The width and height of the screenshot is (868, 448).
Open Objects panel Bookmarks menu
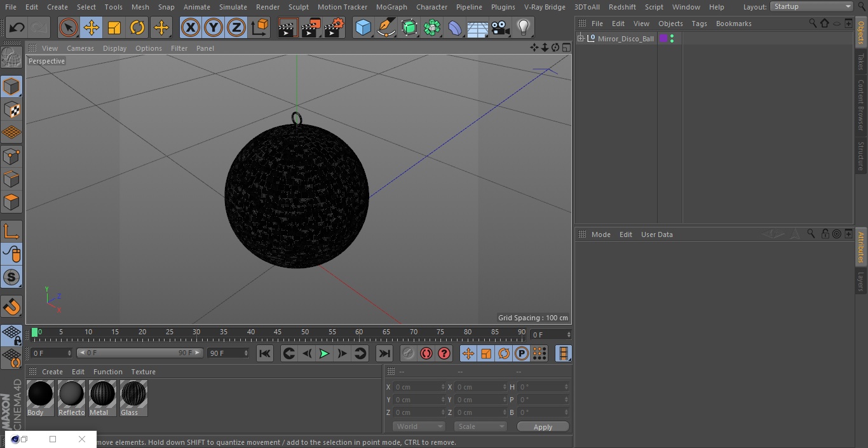tap(733, 24)
